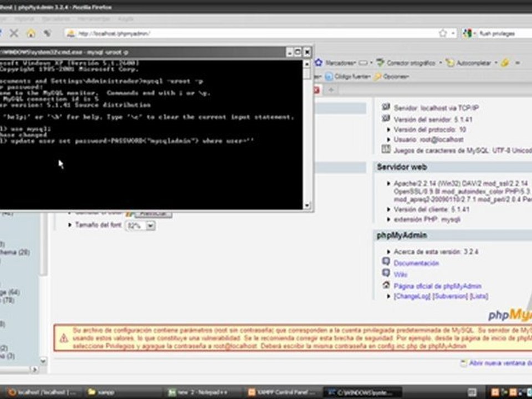Click the extensión PHP: mysqli text
This screenshot has height=399, width=532.
[427, 219]
